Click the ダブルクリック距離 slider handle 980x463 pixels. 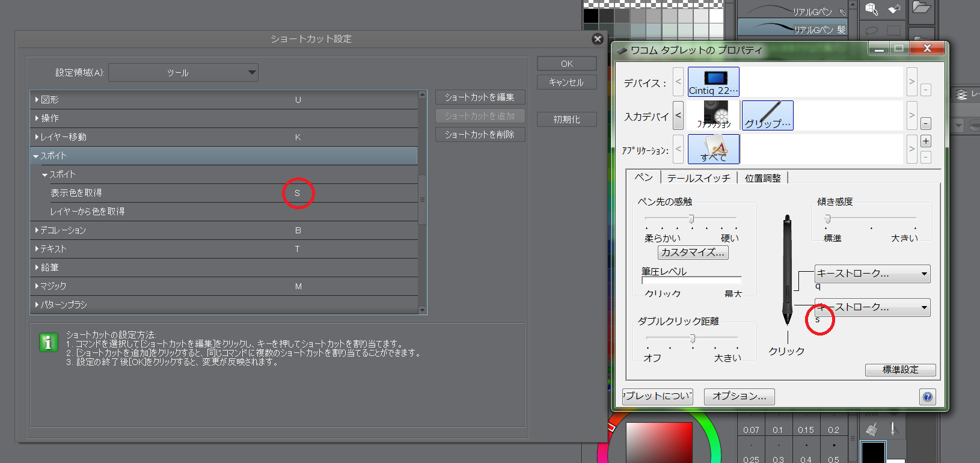coord(693,339)
